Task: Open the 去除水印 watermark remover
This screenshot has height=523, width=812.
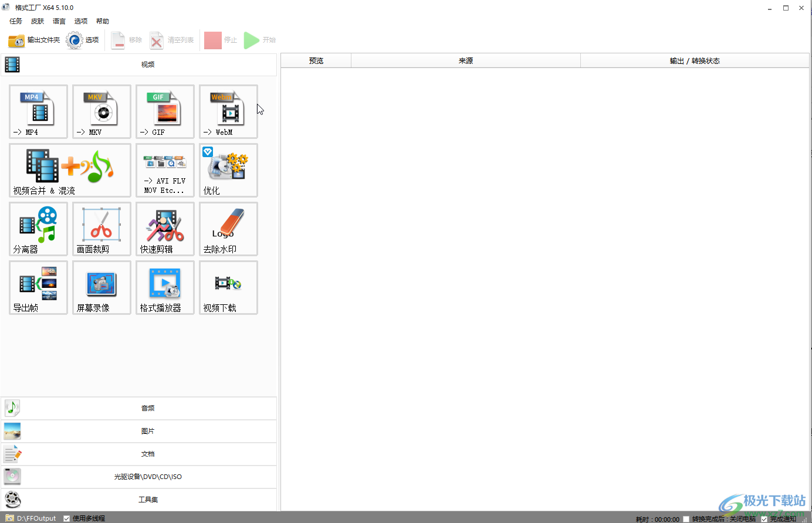Action: click(x=228, y=229)
